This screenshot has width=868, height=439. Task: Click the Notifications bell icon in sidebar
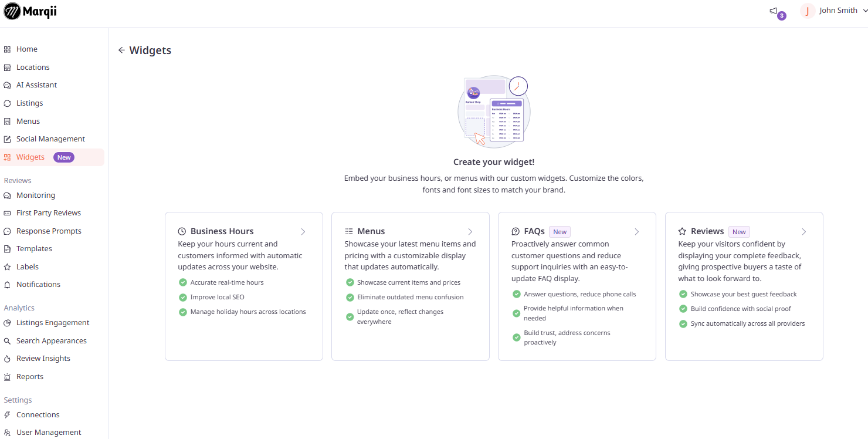point(7,285)
